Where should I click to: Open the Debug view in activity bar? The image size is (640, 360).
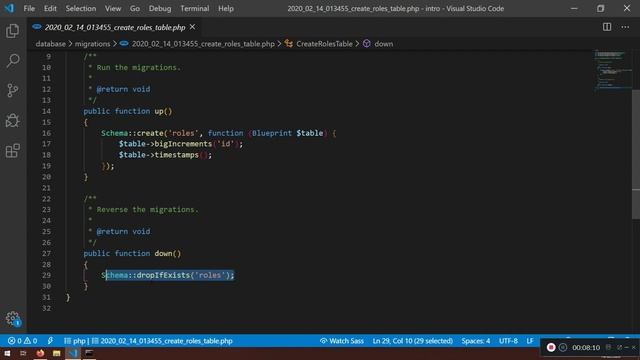13,120
